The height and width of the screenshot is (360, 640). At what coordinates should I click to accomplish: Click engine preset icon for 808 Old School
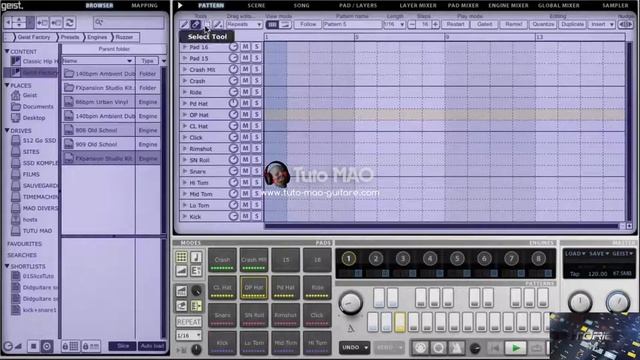(x=69, y=130)
